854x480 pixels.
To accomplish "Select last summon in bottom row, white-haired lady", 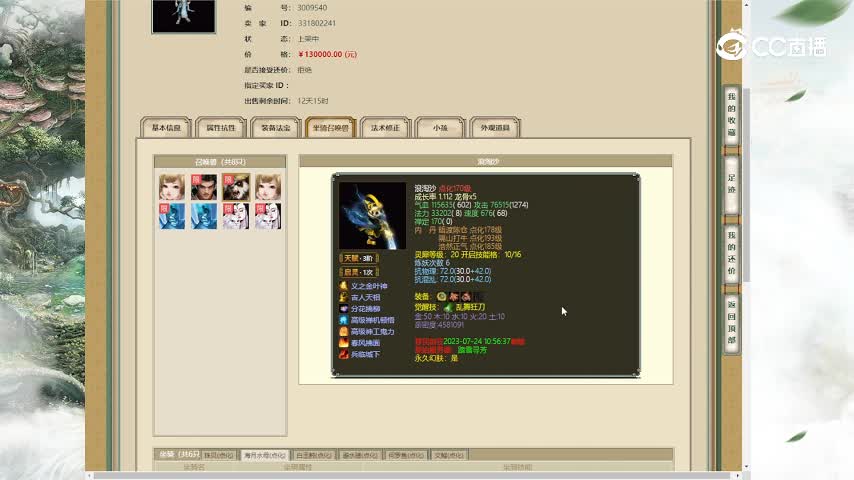I will (x=268, y=216).
